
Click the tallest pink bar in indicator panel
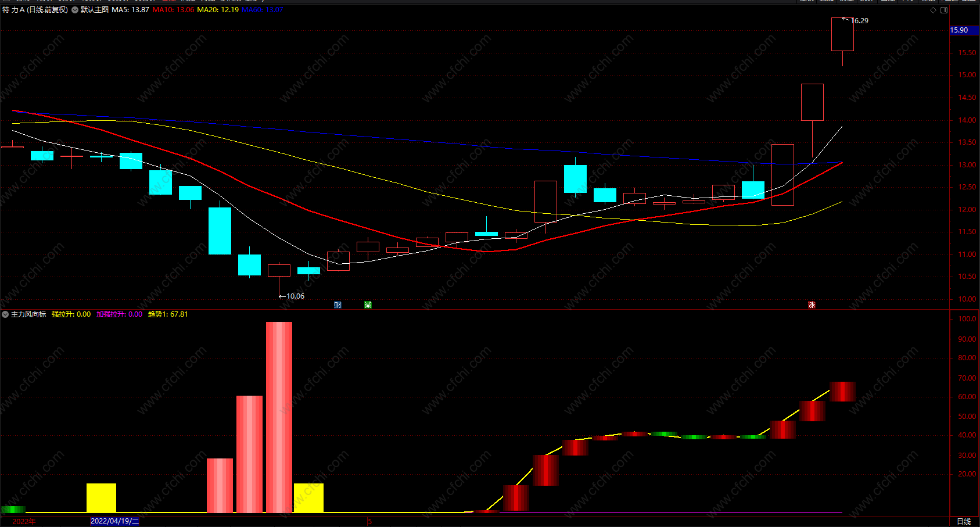tap(279, 417)
